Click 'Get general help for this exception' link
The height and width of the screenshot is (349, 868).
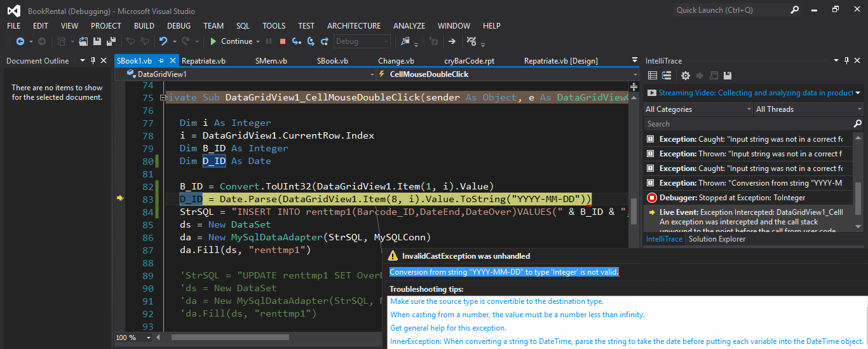[x=448, y=328]
